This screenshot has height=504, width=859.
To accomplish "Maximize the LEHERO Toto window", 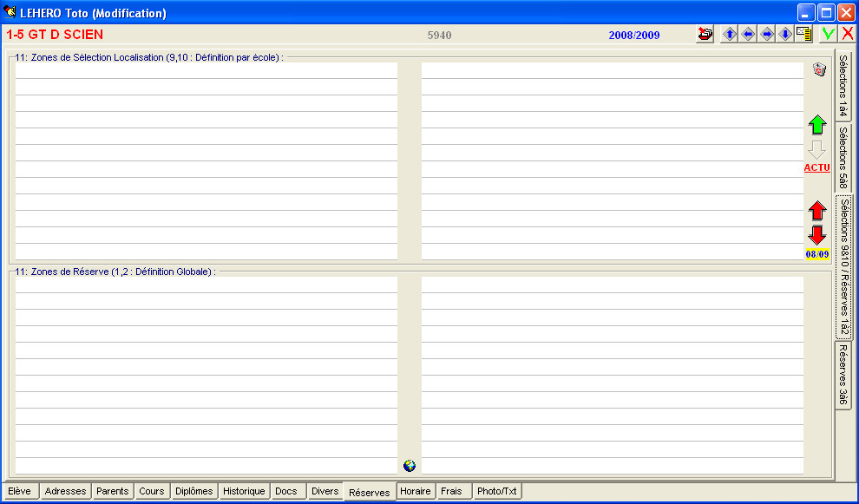I will (826, 12).
